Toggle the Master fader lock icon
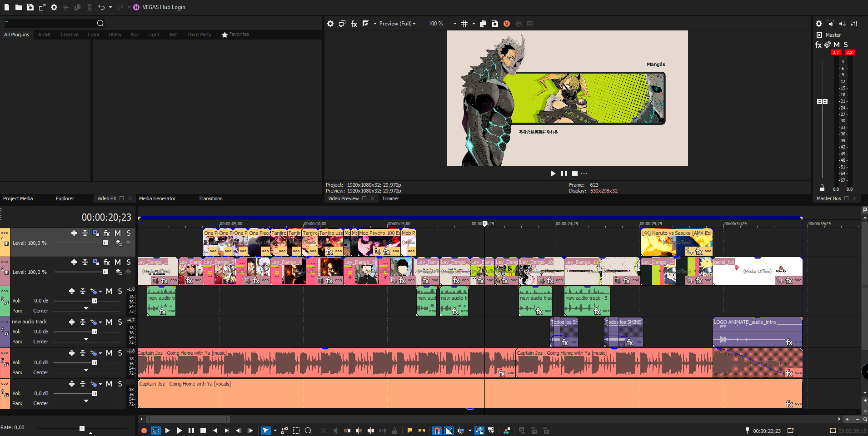The width and height of the screenshot is (868, 436). click(822, 188)
